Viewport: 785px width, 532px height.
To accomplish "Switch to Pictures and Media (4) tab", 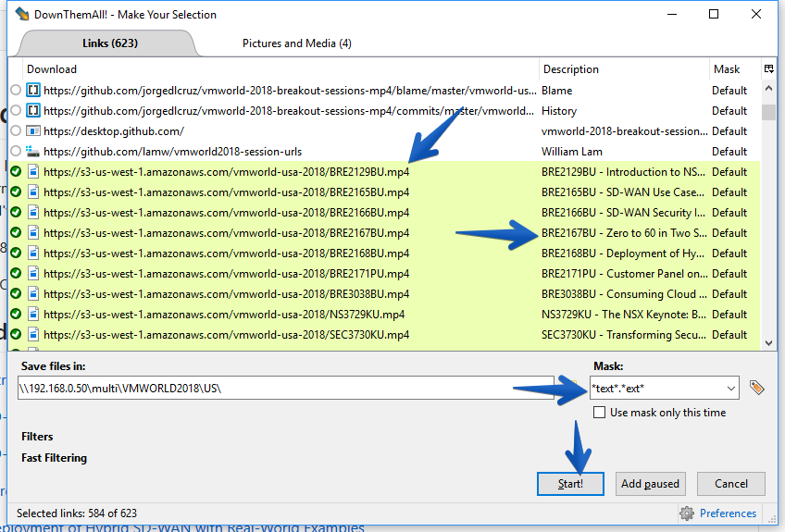I will (297, 43).
